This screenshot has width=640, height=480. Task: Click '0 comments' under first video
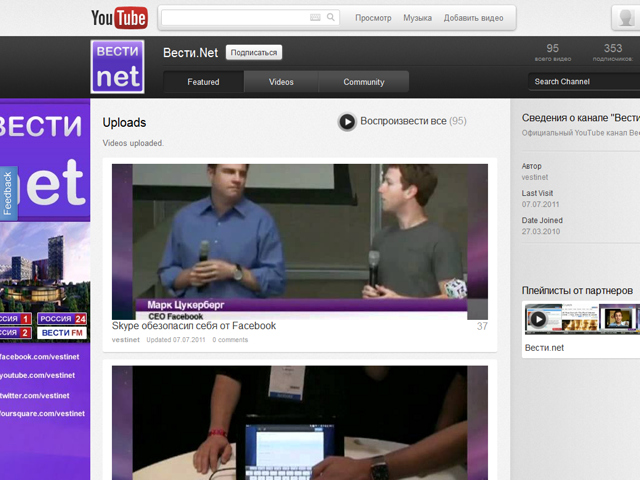coord(230,340)
